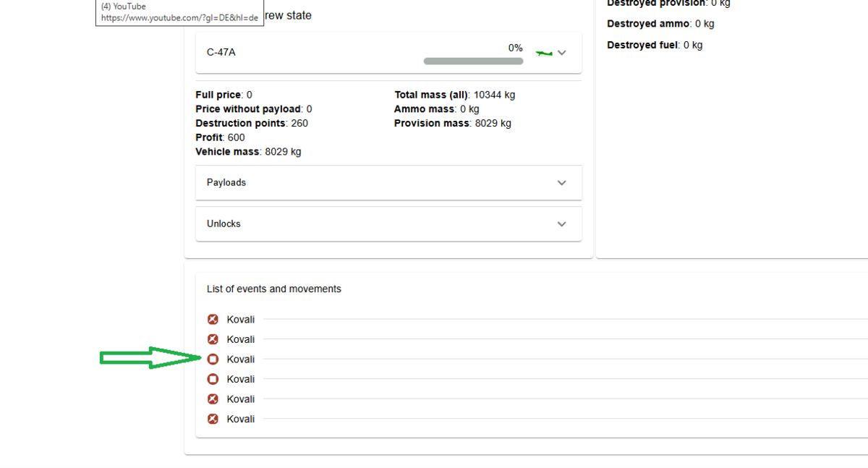Click the YouTube URL tooltip

click(x=179, y=13)
